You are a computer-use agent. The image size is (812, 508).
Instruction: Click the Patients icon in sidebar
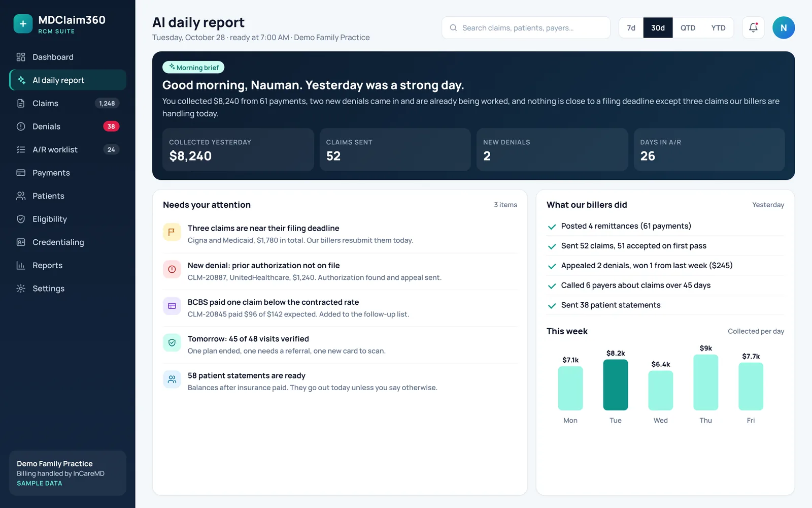[21, 196]
